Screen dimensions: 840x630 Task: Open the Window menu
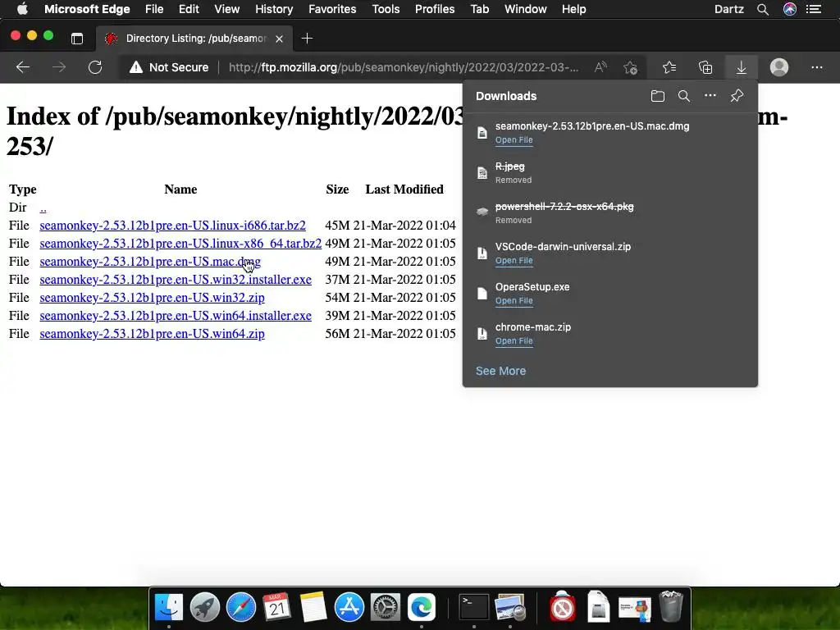pos(526,9)
